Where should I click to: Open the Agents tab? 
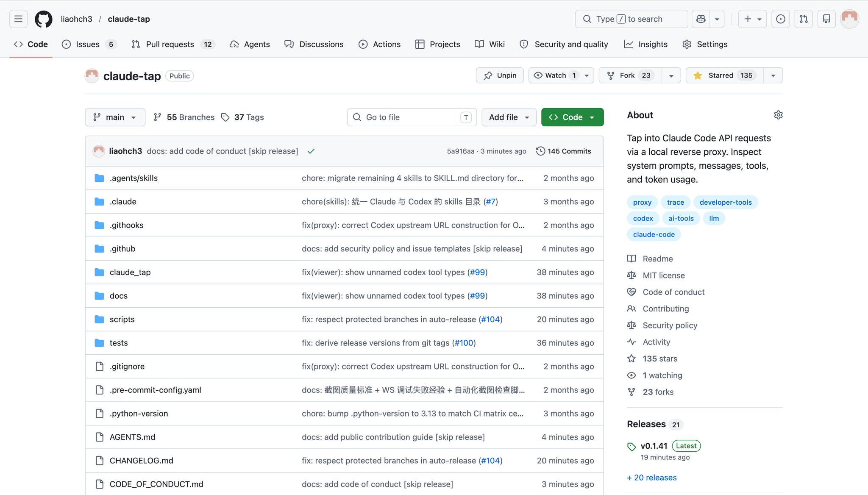pos(250,44)
